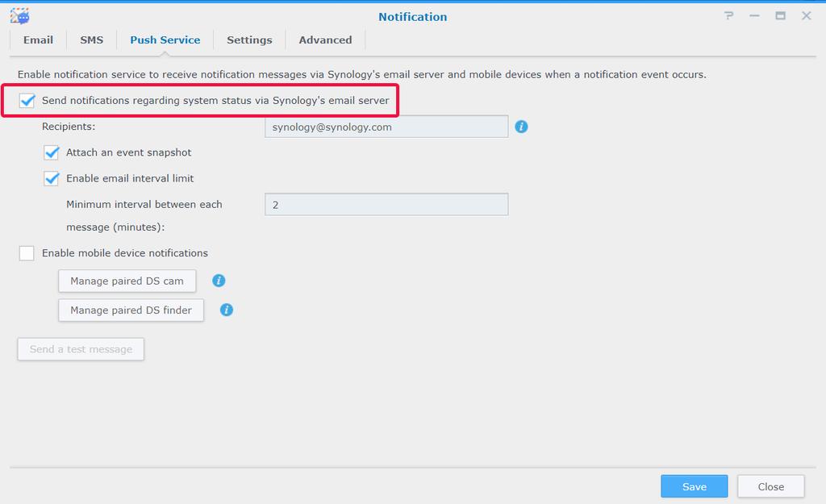The width and height of the screenshot is (826, 504).
Task: Open the SMS tab
Action: 92,40
